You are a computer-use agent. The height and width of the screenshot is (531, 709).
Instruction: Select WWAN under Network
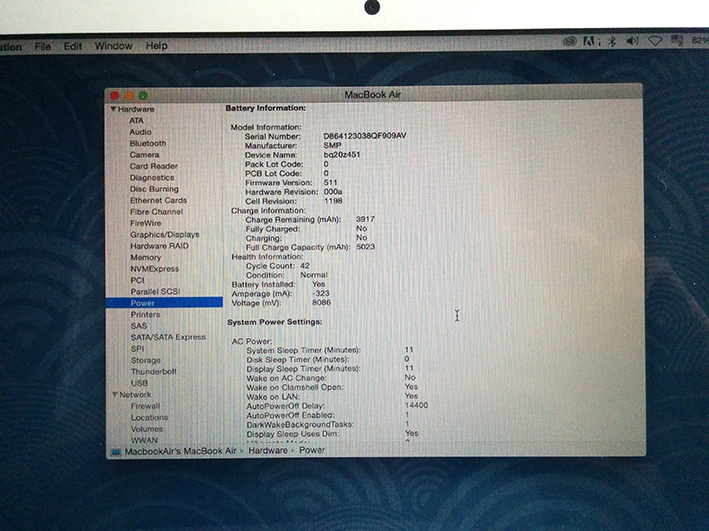[x=145, y=440]
